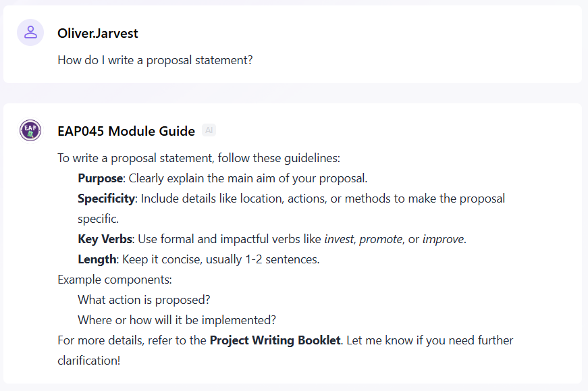Click the AI badge beside the bot name
Image resolution: width=588 pixels, height=391 pixels.
[x=209, y=131]
